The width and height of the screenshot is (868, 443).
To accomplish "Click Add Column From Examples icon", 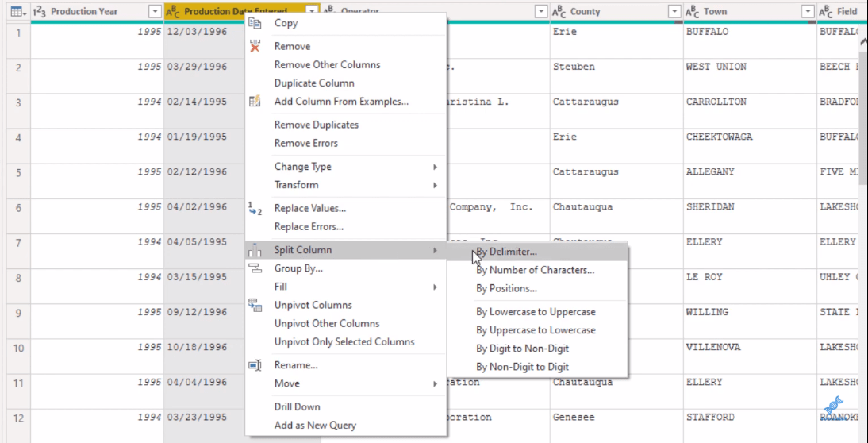I will click(255, 102).
